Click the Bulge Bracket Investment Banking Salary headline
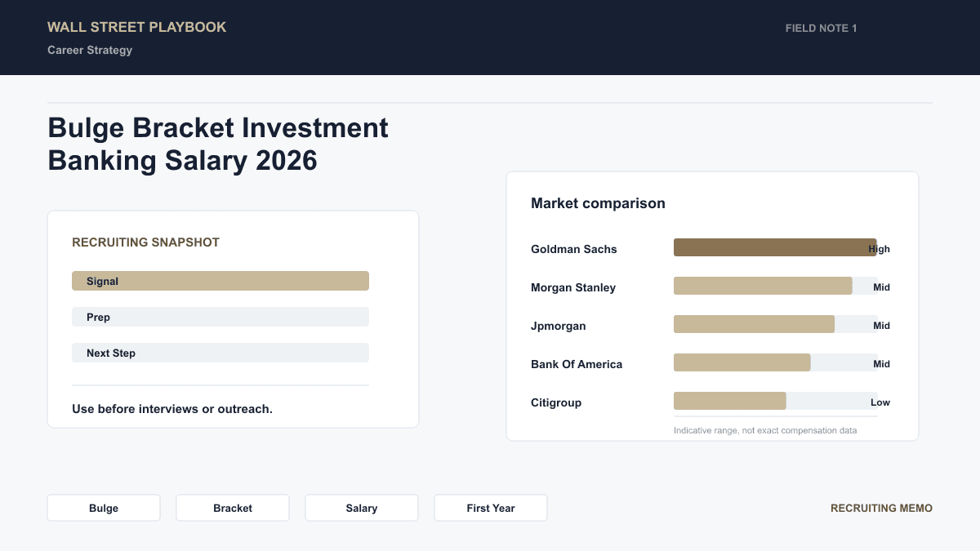The image size is (980, 551). [x=218, y=144]
